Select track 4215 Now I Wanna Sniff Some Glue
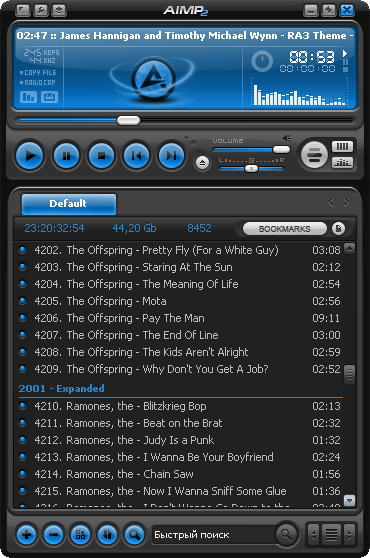The width and height of the screenshot is (370, 558). 180,491
